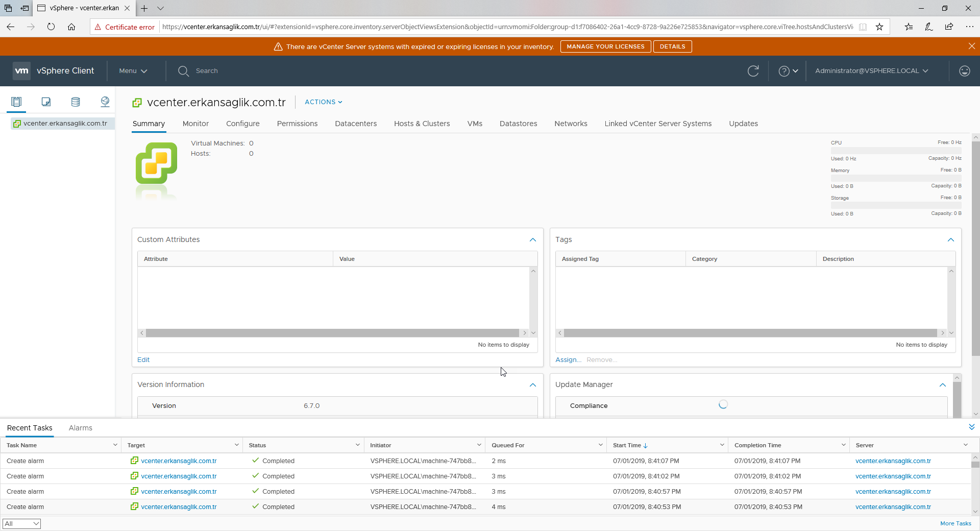Show browser tab previews chevron
This screenshot has width=980, height=531.
tap(160, 8)
